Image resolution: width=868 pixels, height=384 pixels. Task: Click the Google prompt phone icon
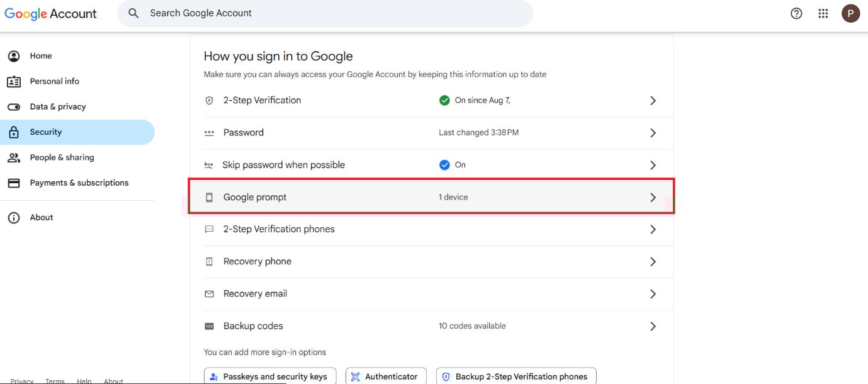click(210, 198)
